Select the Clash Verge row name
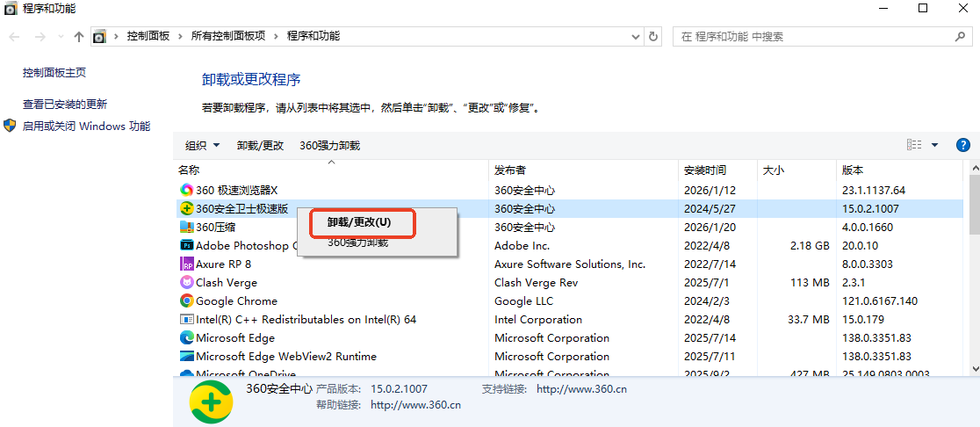Image resolution: width=980 pixels, height=427 pixels. (227, 283)
